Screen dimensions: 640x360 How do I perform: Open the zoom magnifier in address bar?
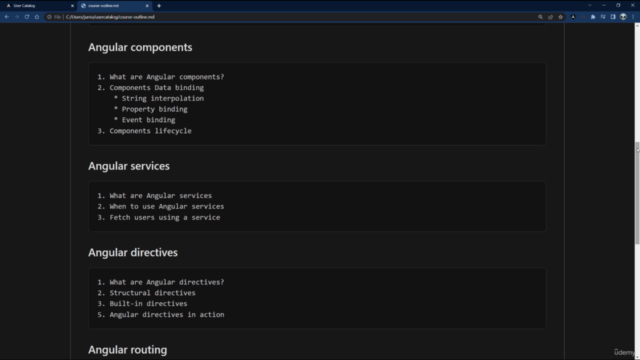coord(540,17)
